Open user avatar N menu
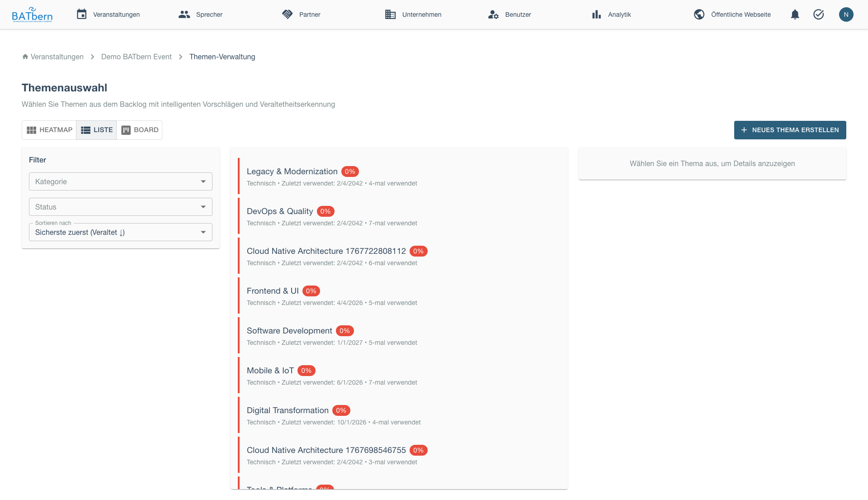This screenshot has width=868, height=500. point(846,14)
